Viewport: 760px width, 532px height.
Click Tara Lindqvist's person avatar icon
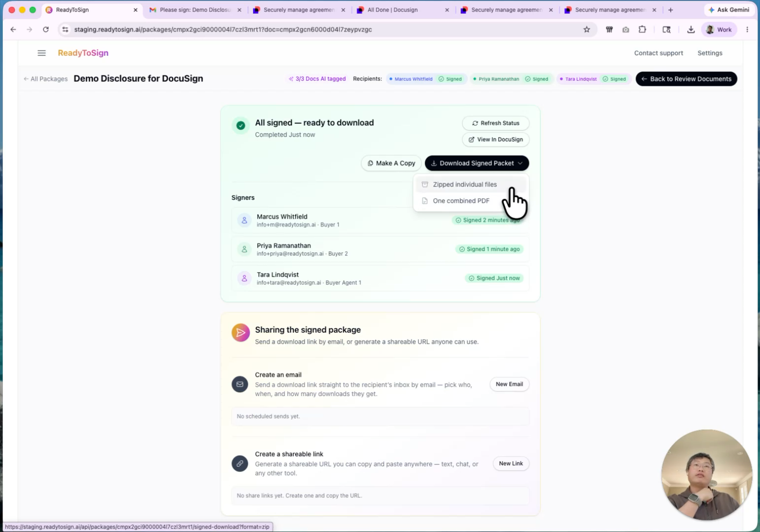(244, 278)
